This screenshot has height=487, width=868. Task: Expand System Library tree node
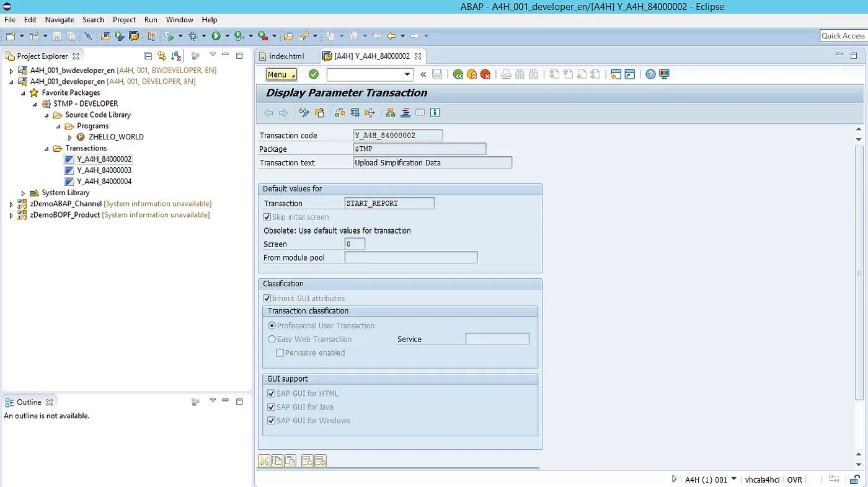(23, 193)
